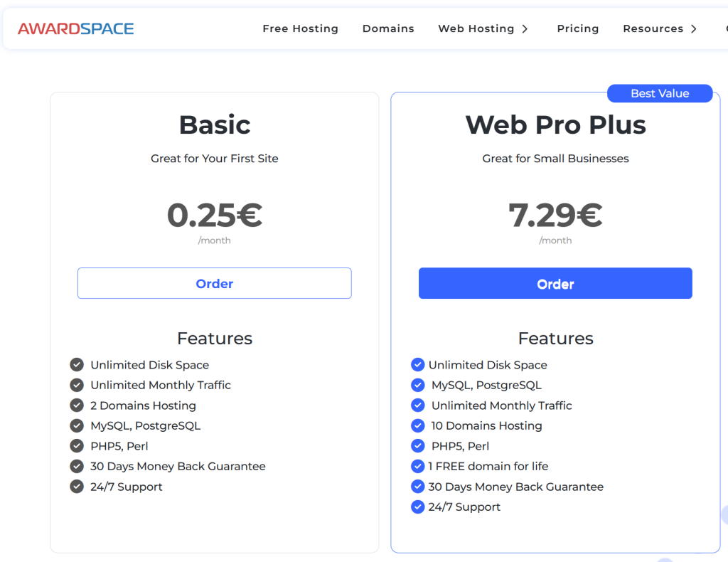This screenshot has width=728, height=562.
Task: Click Web Pro Plus '30 Days Money Back Guarantee' text
Action: pyautogui.click(x=516, y=487)
